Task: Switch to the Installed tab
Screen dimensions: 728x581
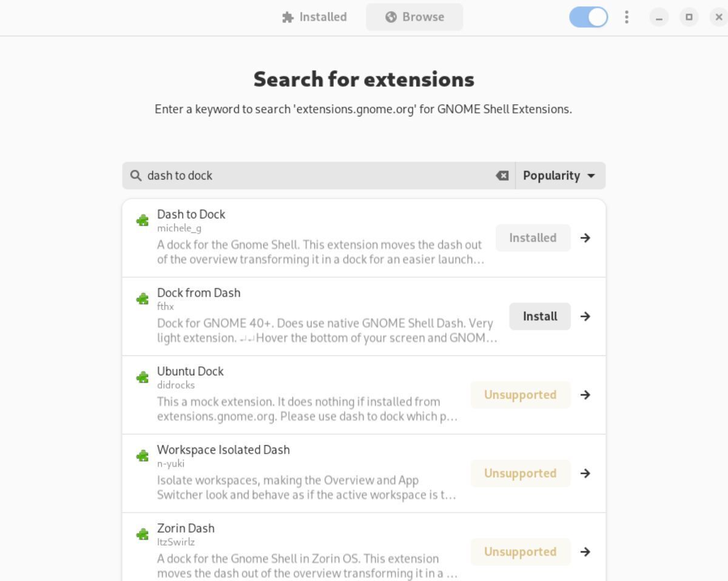Action: click(314, 17)
